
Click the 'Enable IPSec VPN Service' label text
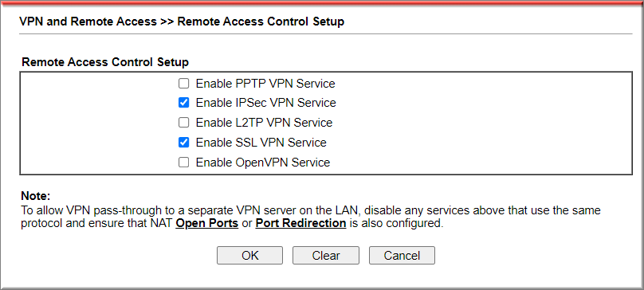(x=265, y=103)
